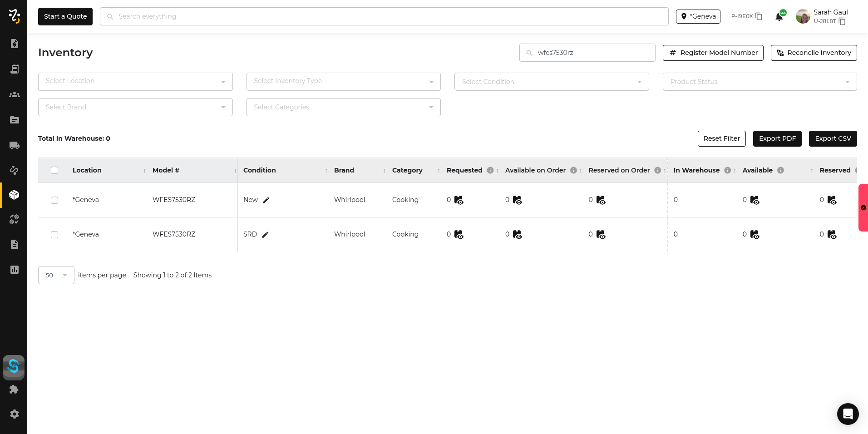Click the Export CSV button
The height and width of the screenshot is (434, 868).
(x=833, y=138)
